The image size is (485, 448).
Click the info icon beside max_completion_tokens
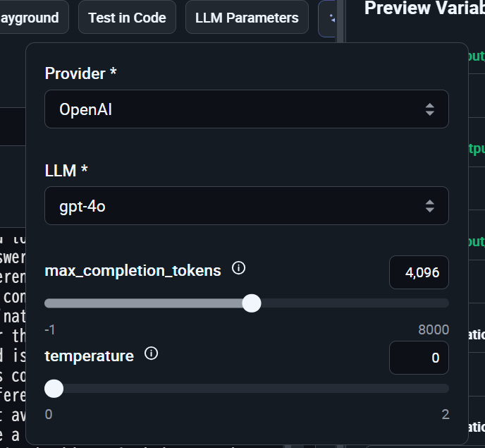coord(238,268)
